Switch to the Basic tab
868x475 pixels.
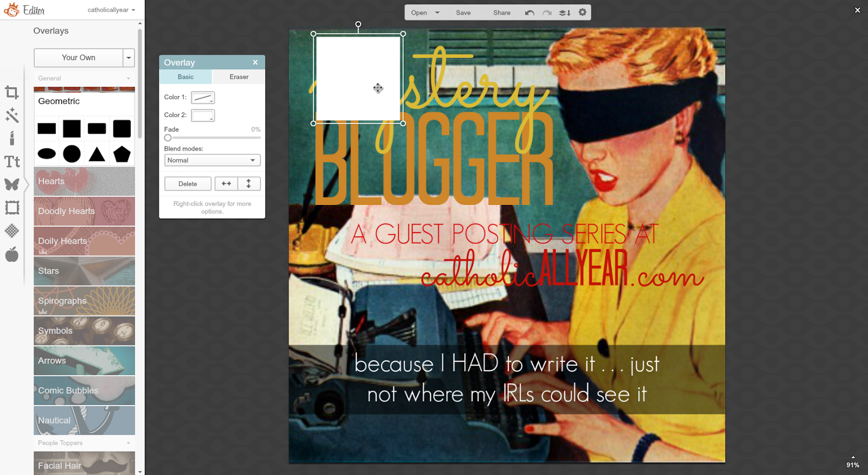pos(186,77)
